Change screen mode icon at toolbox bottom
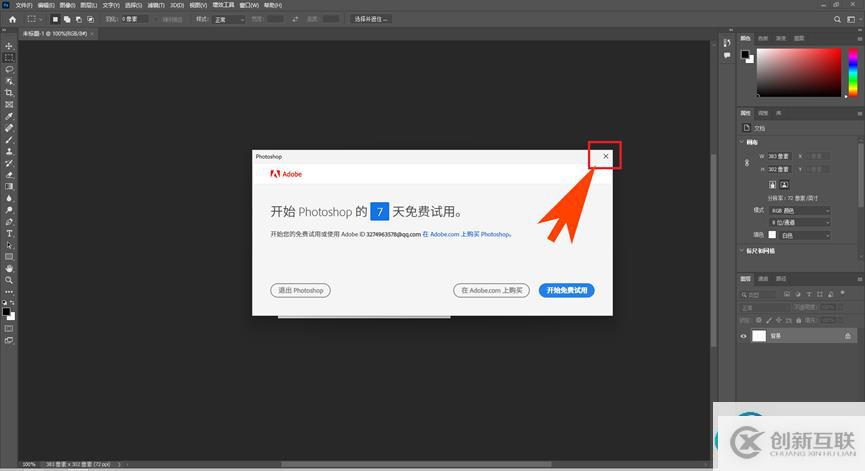 pyautogui.click(x=9, y=340)
